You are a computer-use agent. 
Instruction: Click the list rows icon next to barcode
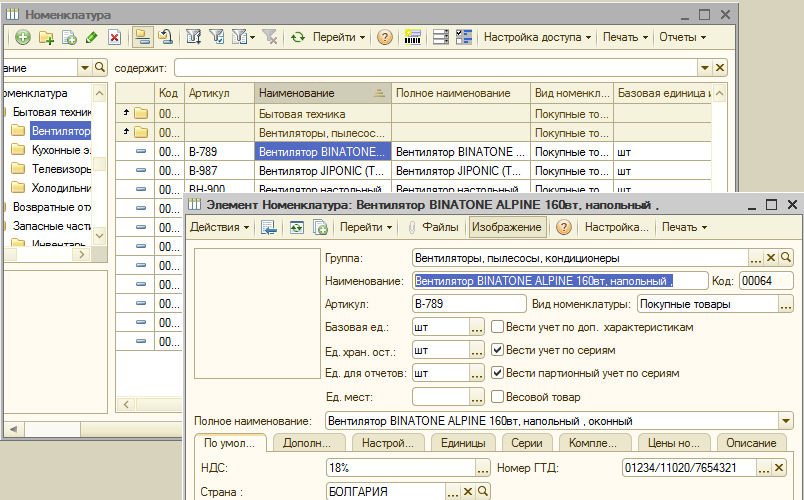440,37
